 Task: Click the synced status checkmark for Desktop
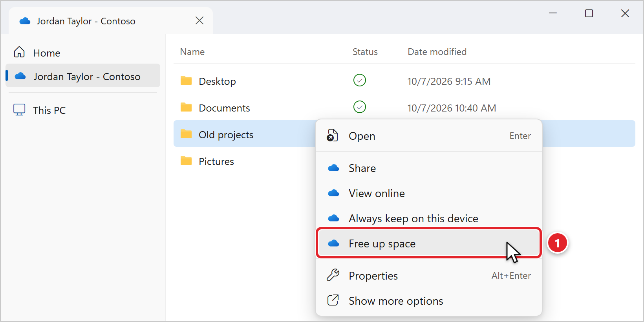[x=360, y=80]
